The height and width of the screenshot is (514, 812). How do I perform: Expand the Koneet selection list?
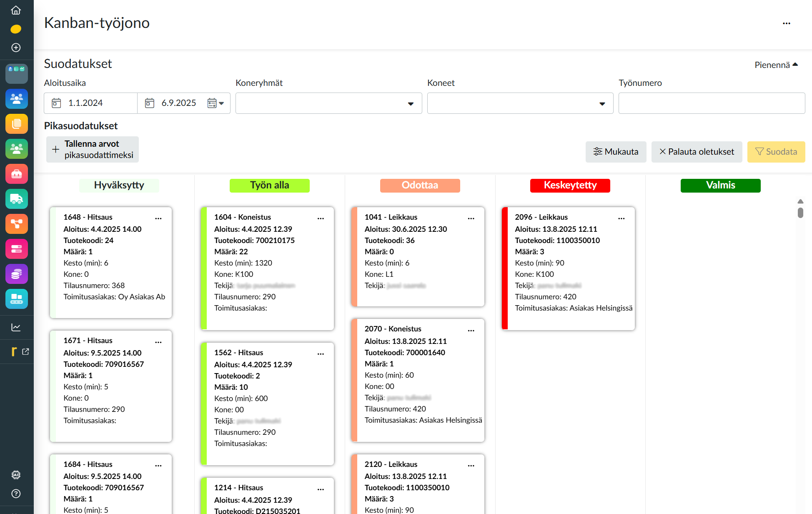coord(602,103)
